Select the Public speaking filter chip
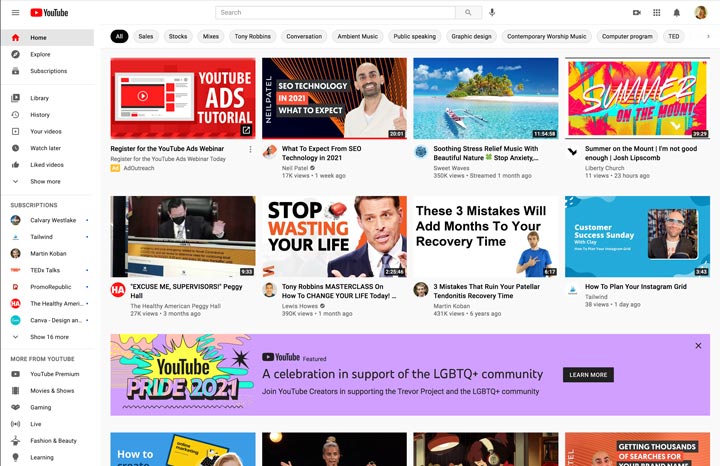Viewport: 720px width, 466px height. point(415,36)
